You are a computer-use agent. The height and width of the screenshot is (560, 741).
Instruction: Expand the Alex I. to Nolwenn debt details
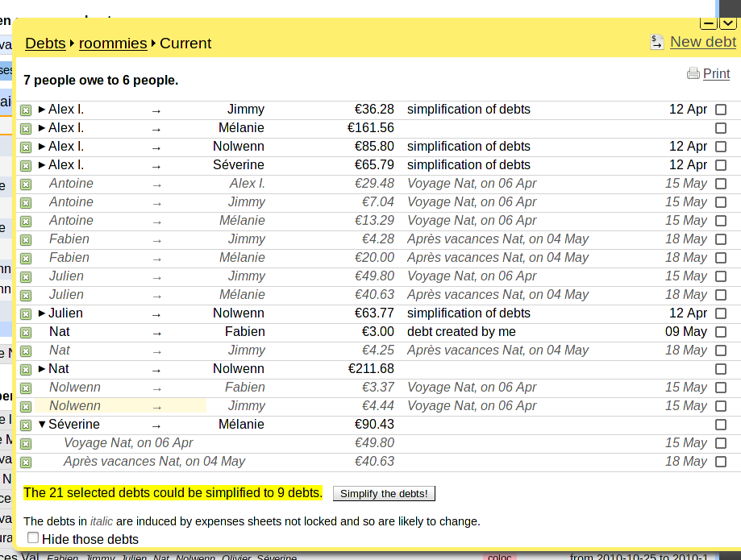pos(42,147)
